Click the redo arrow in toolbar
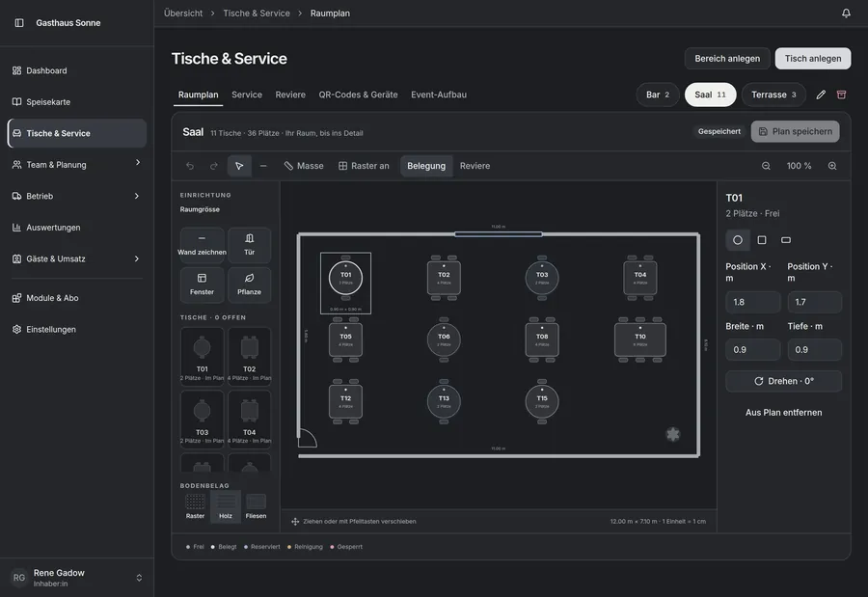Viewport: 868px width, 597px height. click(x=214, y=166)
